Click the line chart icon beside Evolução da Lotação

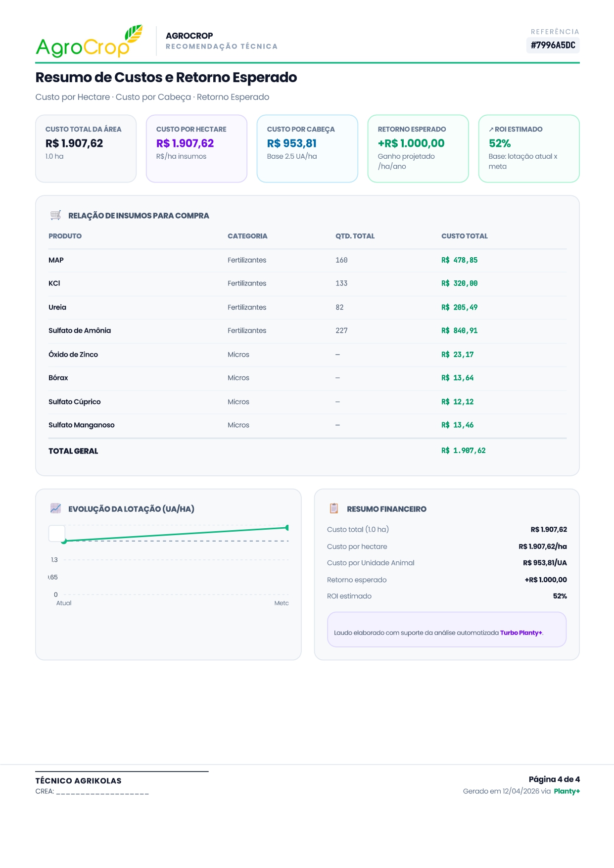[55, 508]
